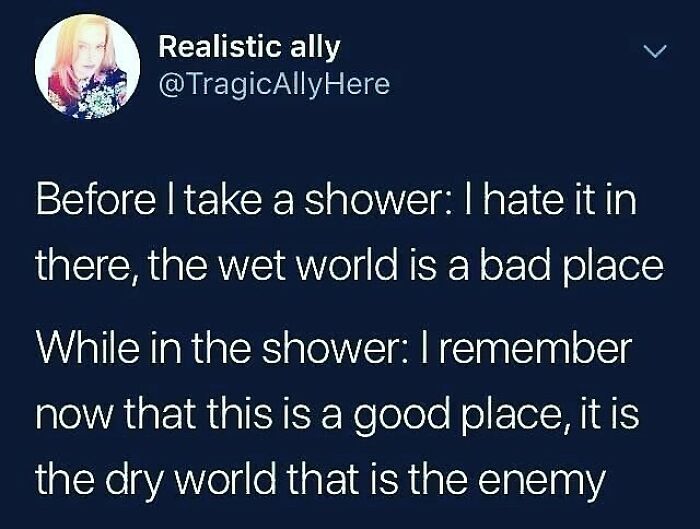Select the last line 'the dry world that is the enemy'
Screen dimensions: 700x529
point(321,480)
